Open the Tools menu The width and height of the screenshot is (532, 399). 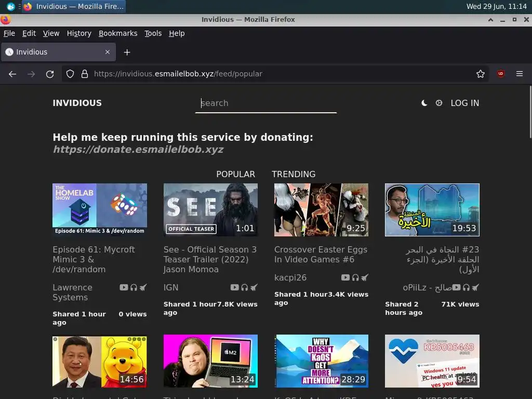[153, 33]
